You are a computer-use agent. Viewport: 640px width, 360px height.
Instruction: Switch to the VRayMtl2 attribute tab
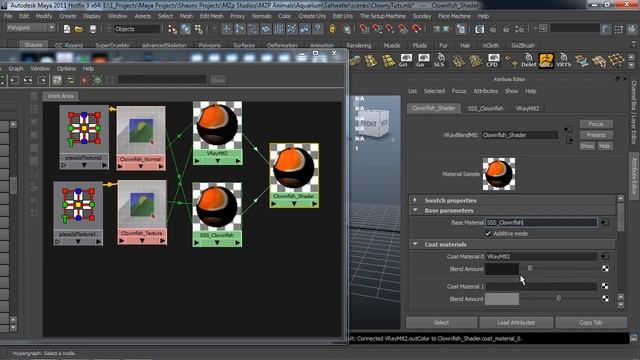527,108
